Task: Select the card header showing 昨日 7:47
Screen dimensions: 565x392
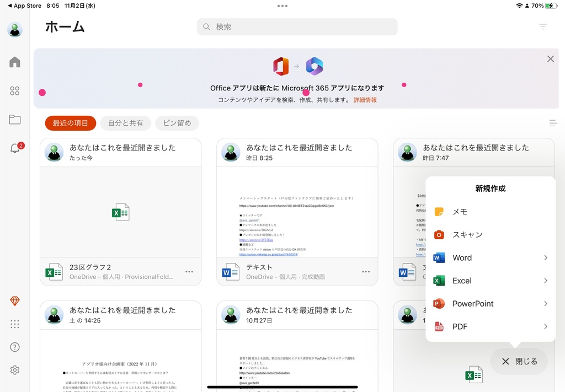Action: click(474, 152)
